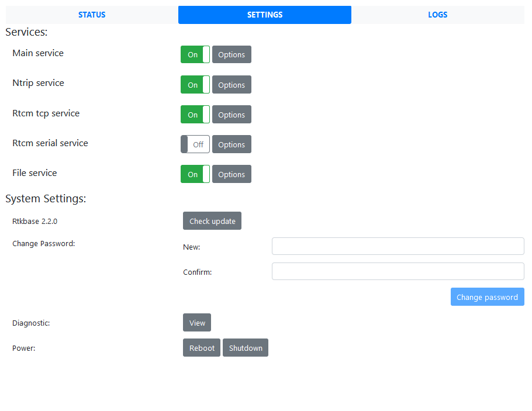Viewport: 532px width, 411px height.
Task: Click the Check update button
Action: 212,221
